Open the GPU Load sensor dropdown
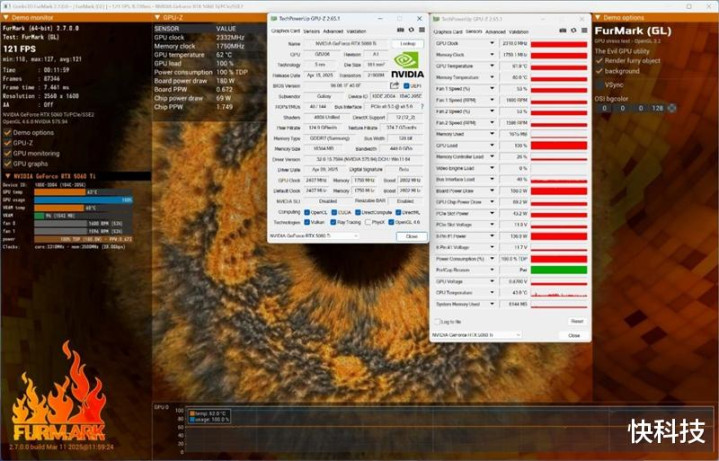Viewport: 719px width, 461px height. tap(492, 145)
